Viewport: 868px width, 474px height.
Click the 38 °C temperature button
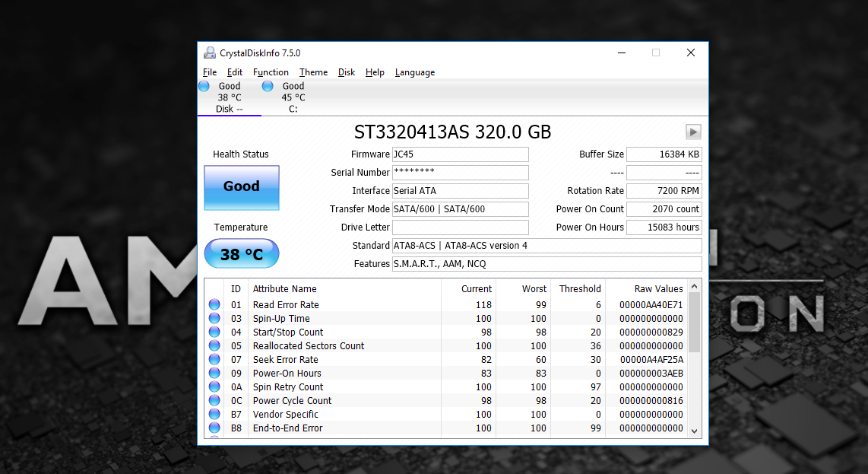[x=242, y=254]
